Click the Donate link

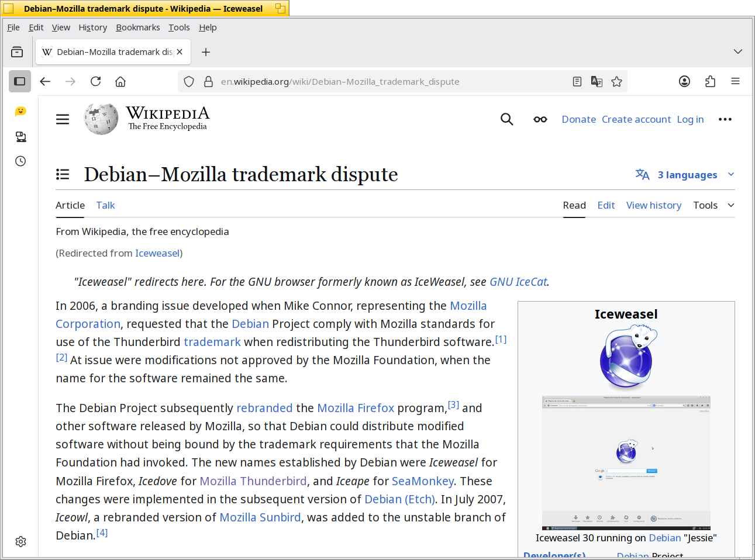point(579,119)
